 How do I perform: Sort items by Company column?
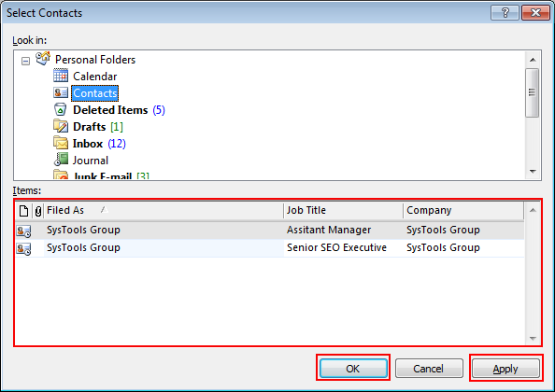tap(463, 211)
